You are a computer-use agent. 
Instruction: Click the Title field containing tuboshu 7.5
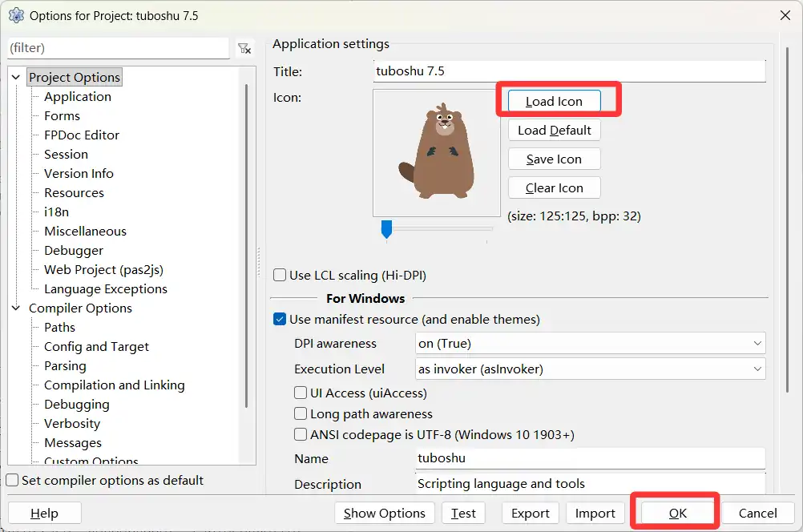click(x=570, y=71)
